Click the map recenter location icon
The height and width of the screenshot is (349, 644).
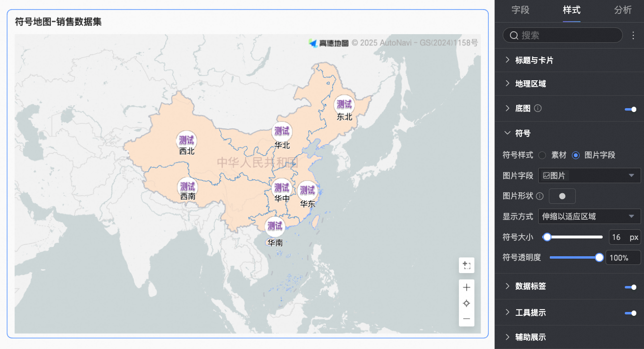point(466,303)
